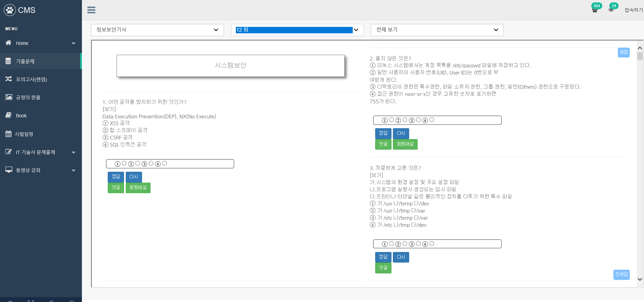Click the scrollbar down arrow of question panel

(640, 280)
